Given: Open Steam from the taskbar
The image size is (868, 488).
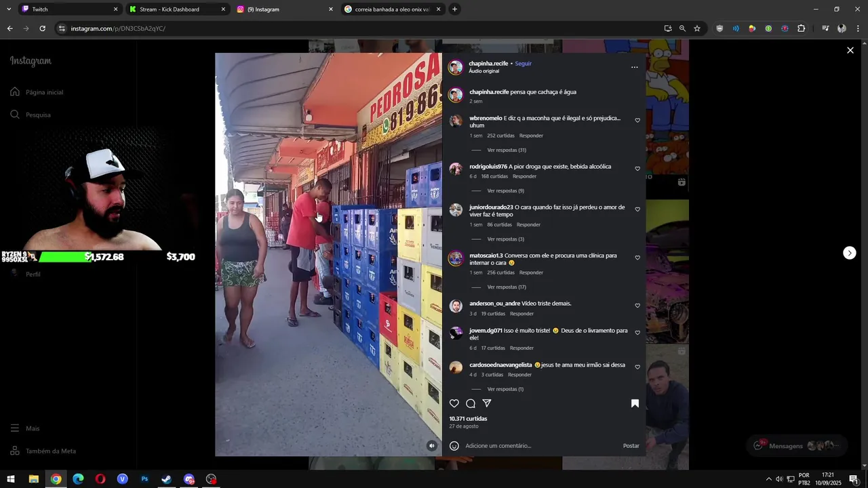Looking at the screenshot, I should pyautogui.click(x=167, y=479).
